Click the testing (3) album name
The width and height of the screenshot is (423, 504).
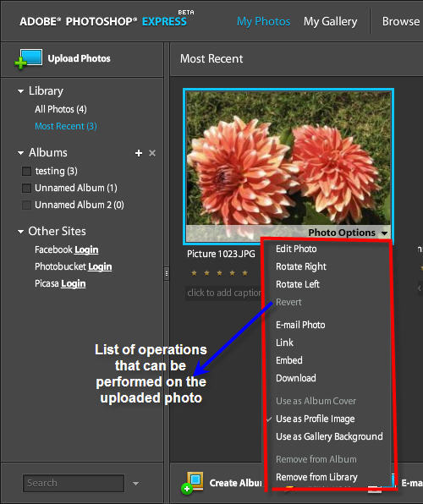click(57, 171)
